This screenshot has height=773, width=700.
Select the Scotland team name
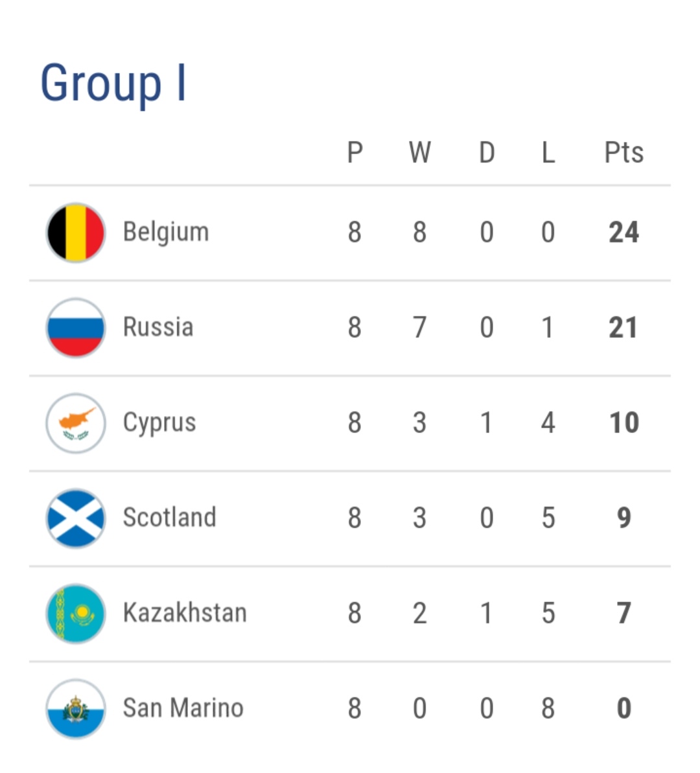click(169, 518)
